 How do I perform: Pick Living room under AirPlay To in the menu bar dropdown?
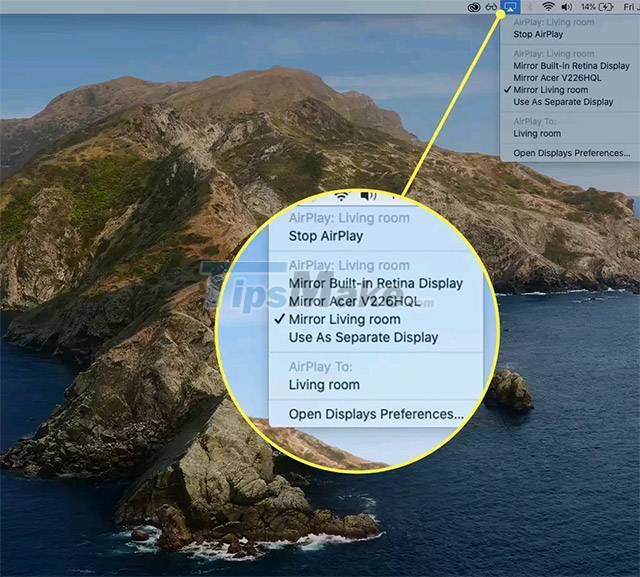tap(570, 133)
